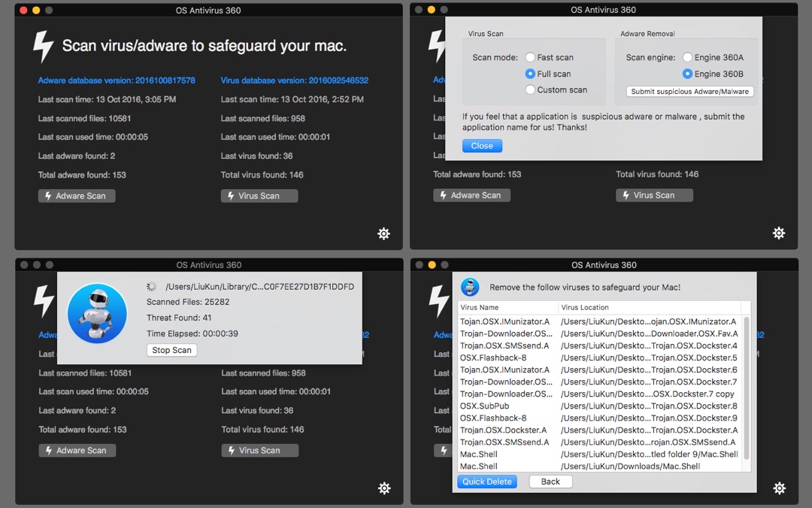Choose the Custom scan option

531,90
